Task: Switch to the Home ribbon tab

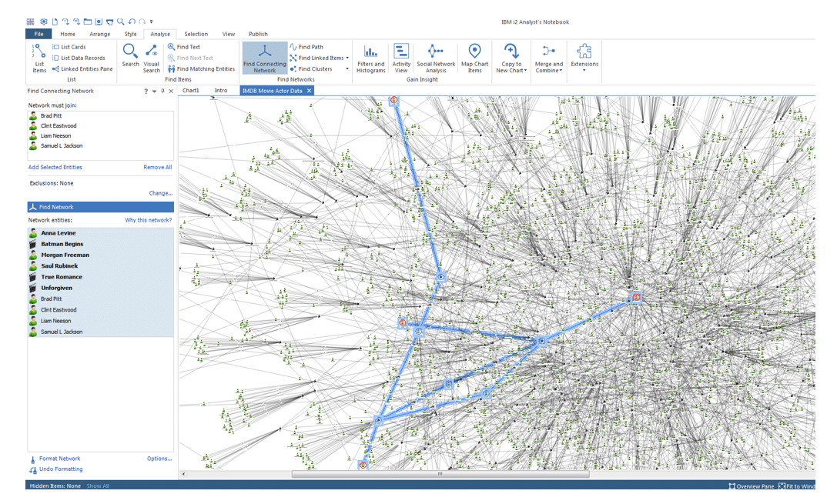Action: click(68, 34)
